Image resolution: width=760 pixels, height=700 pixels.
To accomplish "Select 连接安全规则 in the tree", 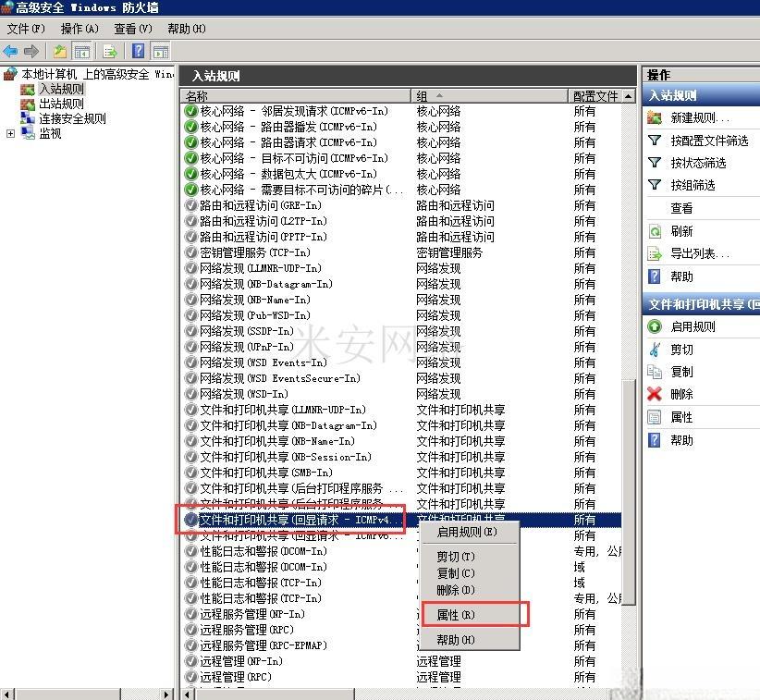I will (x=73, y=118).
